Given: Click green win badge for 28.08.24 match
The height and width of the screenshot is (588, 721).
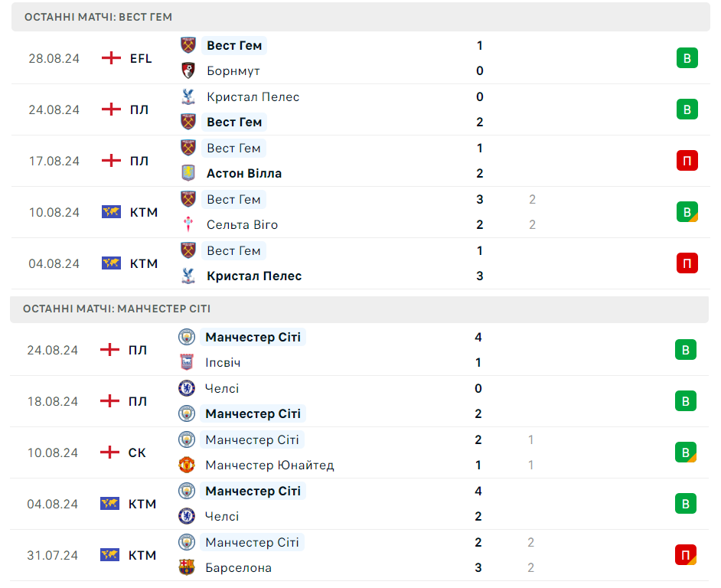Looking at the screenshot, I should point(687,58).
